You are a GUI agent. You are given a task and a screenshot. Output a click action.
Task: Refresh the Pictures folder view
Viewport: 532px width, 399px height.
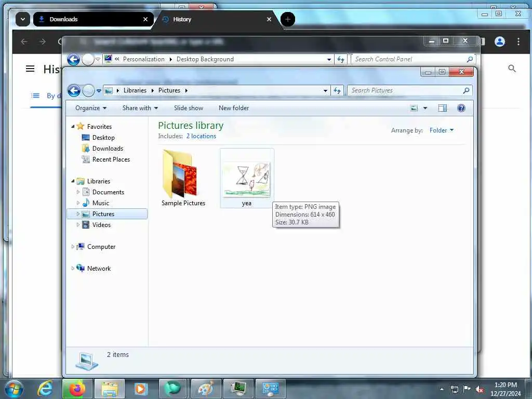pos(337,90)
